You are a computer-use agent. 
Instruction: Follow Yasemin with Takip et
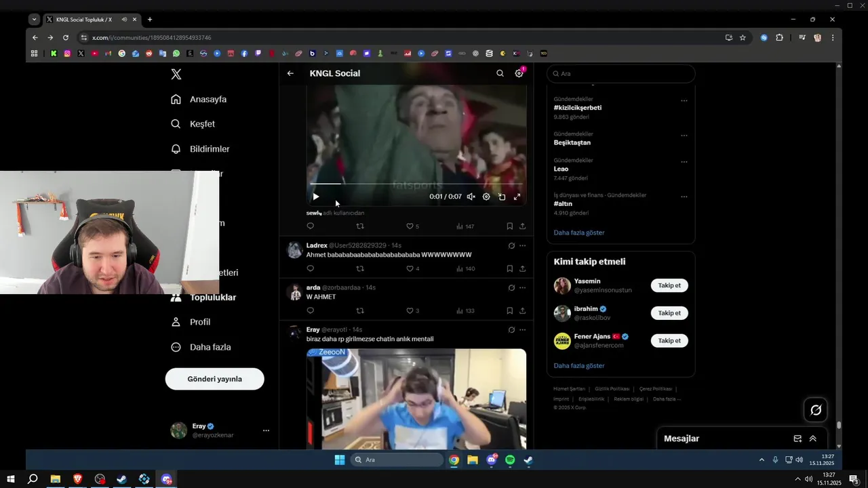pos(669,285)
